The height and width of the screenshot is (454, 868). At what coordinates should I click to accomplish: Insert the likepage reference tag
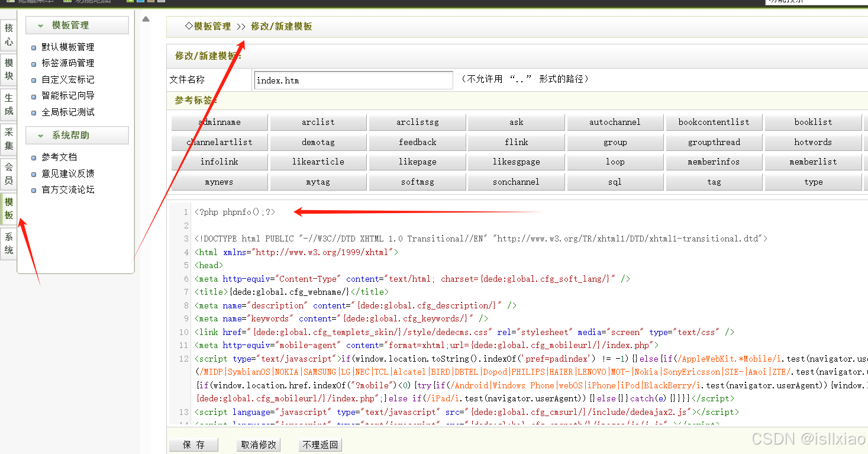click(417, 162)
